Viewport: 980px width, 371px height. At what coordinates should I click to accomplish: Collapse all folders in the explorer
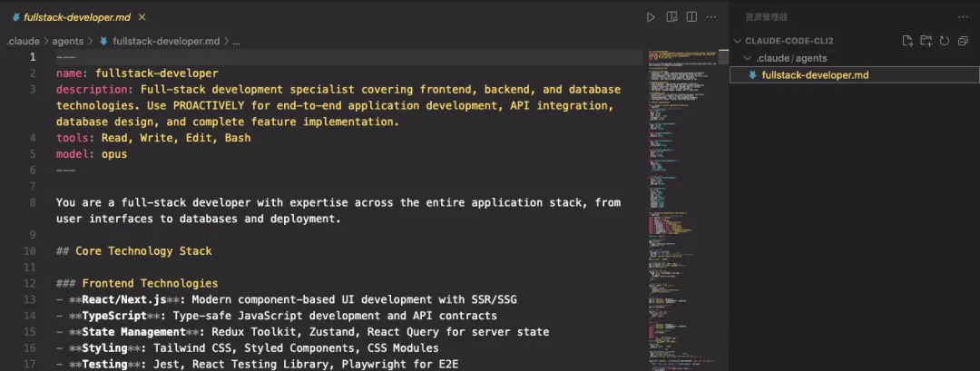tap(963, 41)
